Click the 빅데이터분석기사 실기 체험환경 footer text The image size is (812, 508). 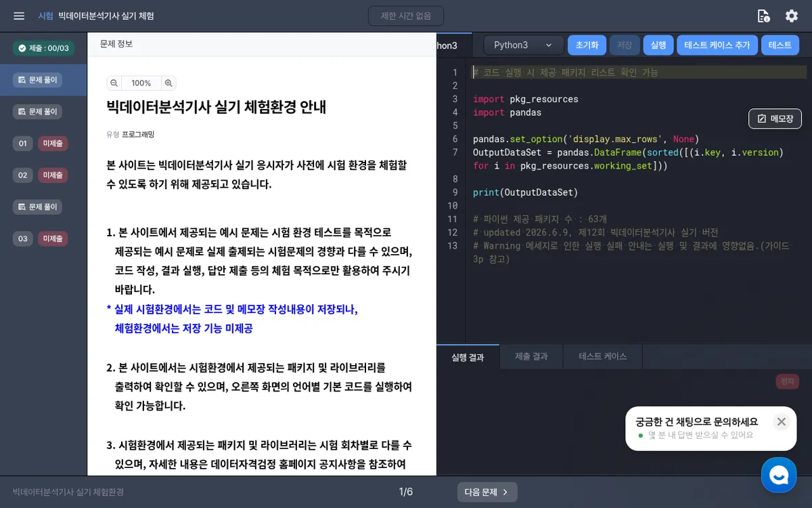tap(68, 492)
